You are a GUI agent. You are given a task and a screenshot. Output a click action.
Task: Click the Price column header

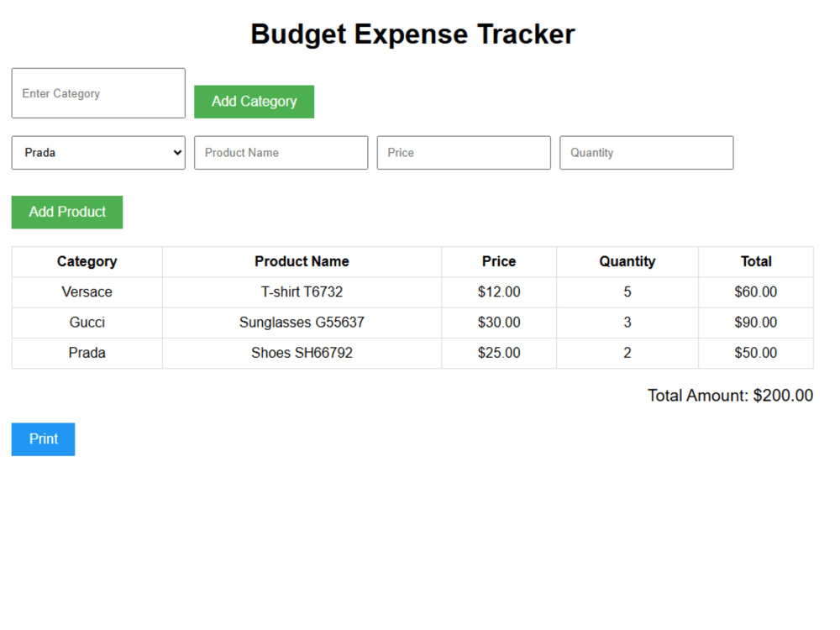click(x=499, y=262)
